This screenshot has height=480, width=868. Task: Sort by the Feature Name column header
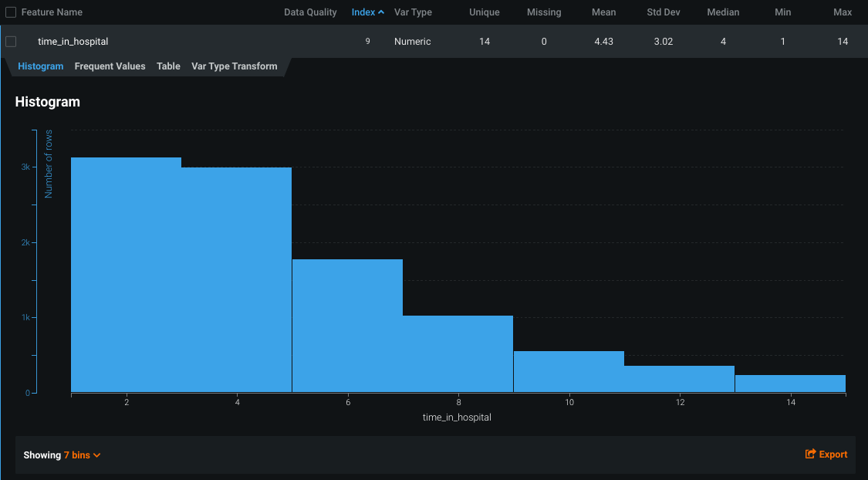click(x=52, y=12)
